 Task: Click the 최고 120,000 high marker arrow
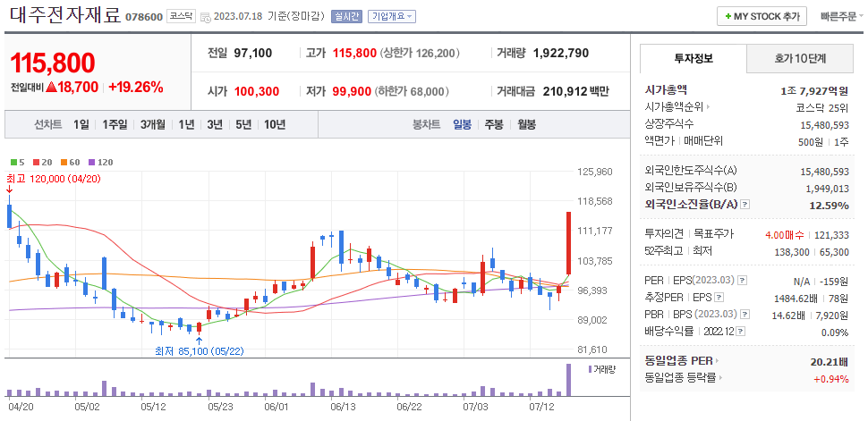pyautogui.click(x=10, y=189)
